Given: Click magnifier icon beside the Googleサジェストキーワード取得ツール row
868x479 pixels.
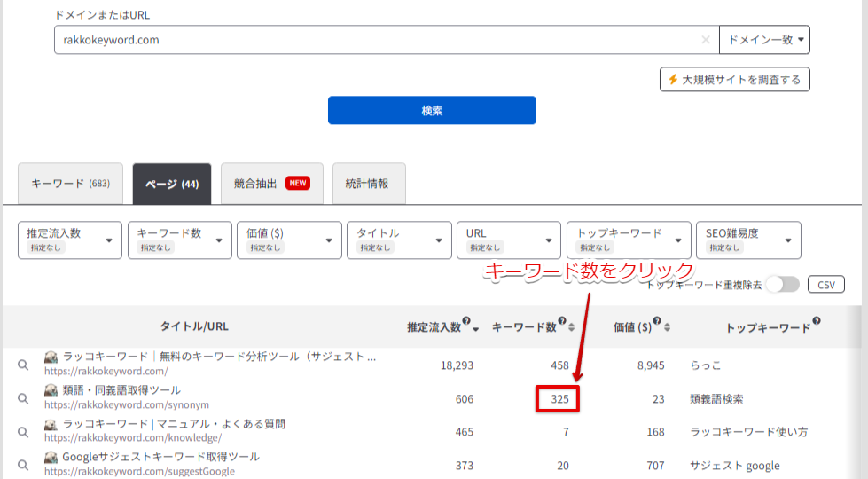Looking at the screenshot, I should click(24, 466).
